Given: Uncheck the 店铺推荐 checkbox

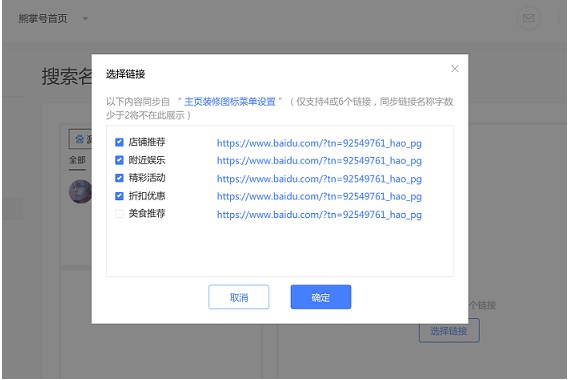Looking at the screenshot, I should tap(119, 142).
